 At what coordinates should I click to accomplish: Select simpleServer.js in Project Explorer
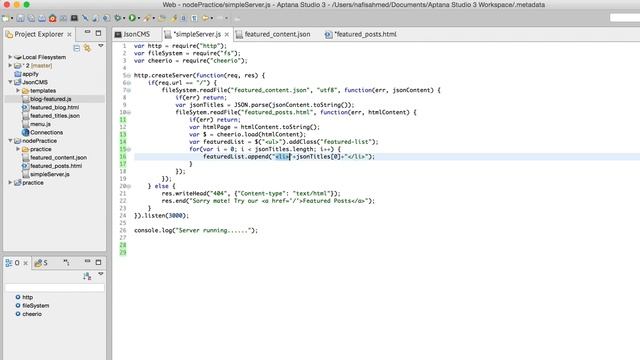pos(50,174)
